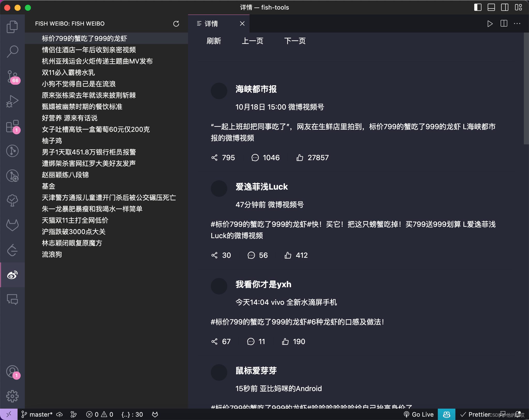This screenshot has height=420, width=529.
Task: Open the remote window indicator in status bar
Action: pyautogui.click(x=9, y=414)
